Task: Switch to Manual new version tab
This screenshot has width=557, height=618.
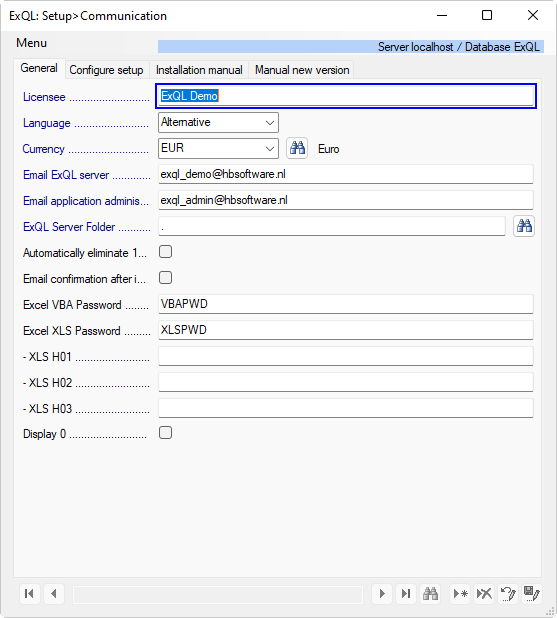Action: pos(302,70)
